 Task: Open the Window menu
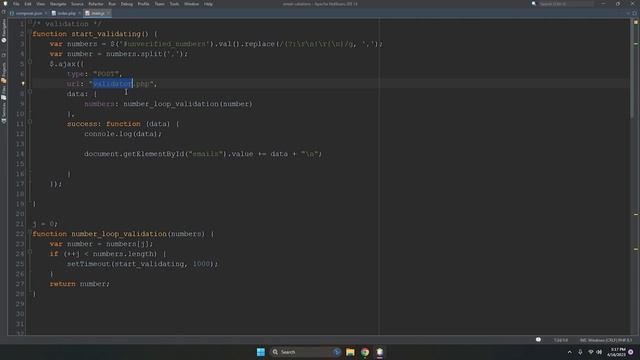coord(191,4)
